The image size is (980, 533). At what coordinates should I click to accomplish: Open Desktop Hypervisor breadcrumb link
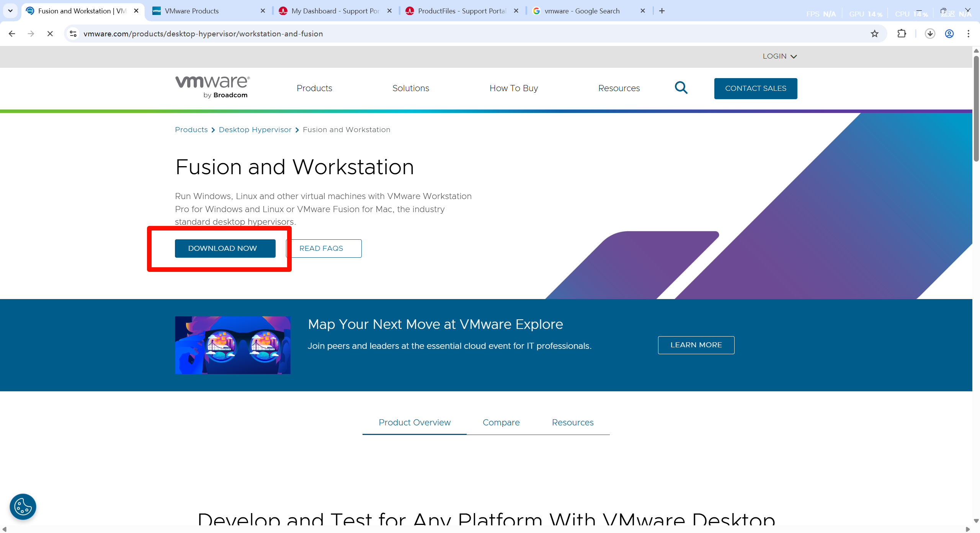[x=255, y=130]
